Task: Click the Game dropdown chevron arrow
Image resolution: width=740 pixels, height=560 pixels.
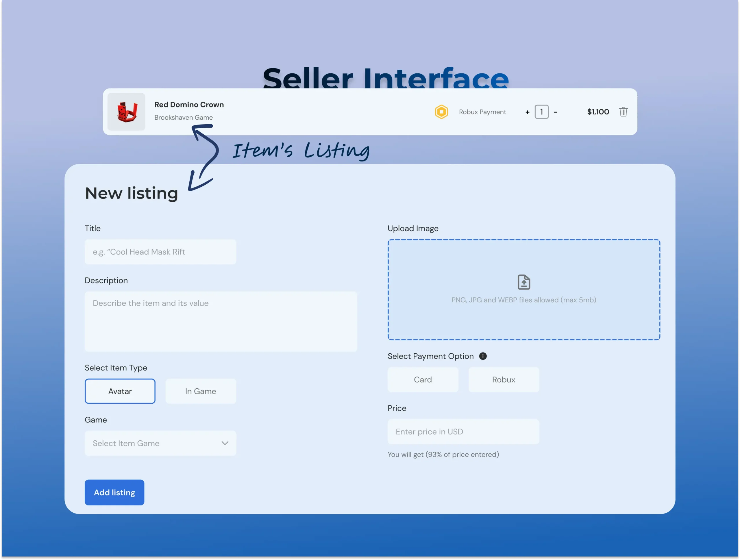Action: tap(225, 443)
